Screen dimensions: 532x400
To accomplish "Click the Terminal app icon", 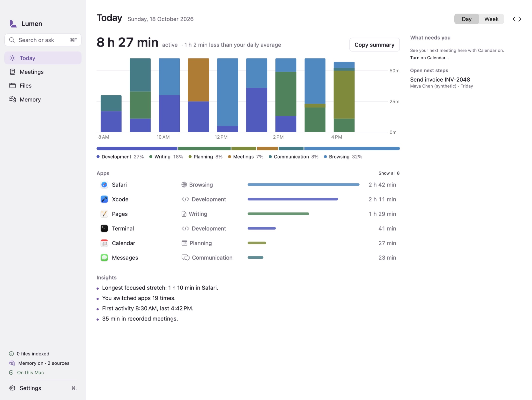I will (104, 228).
